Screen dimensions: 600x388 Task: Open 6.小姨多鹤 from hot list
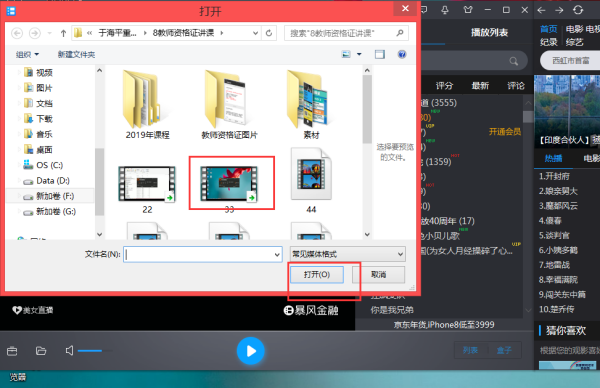click(x=558, y=250)
